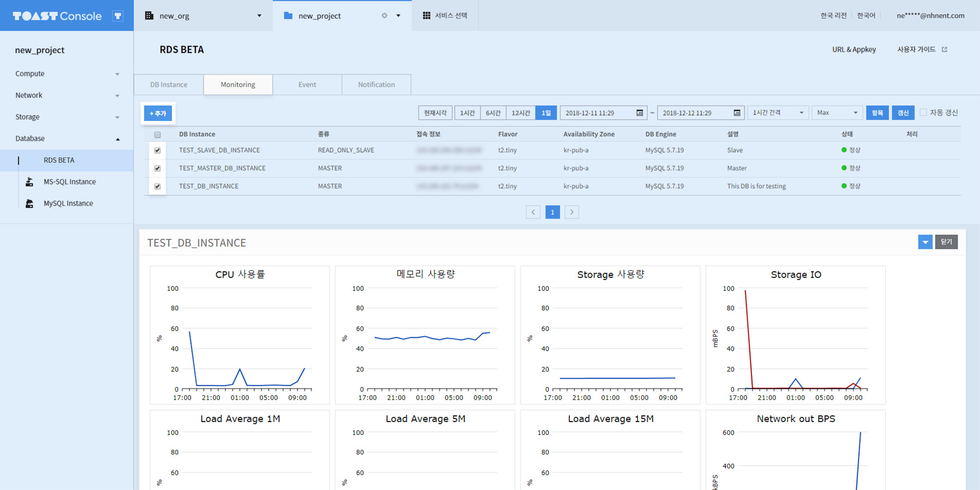This screenshot has width=980, height=490.
Task: Click the Storage IO chart
Action: (x=796, y=335)
